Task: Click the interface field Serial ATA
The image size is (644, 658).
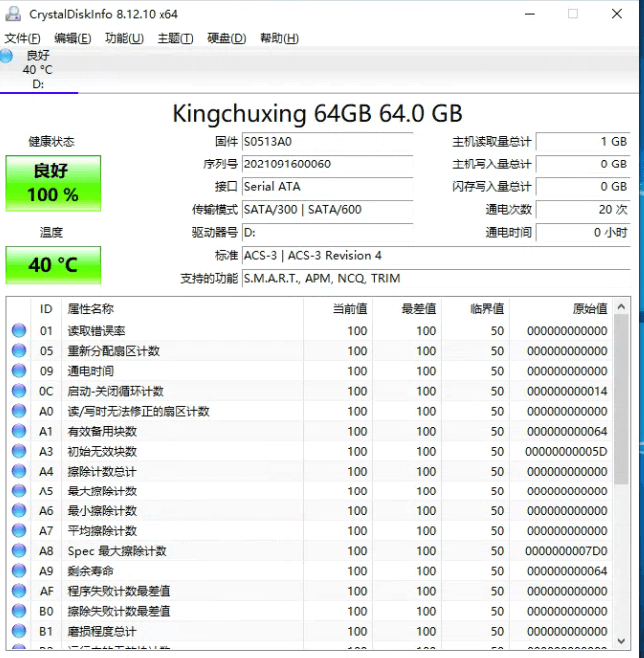Action: [327, 187]
